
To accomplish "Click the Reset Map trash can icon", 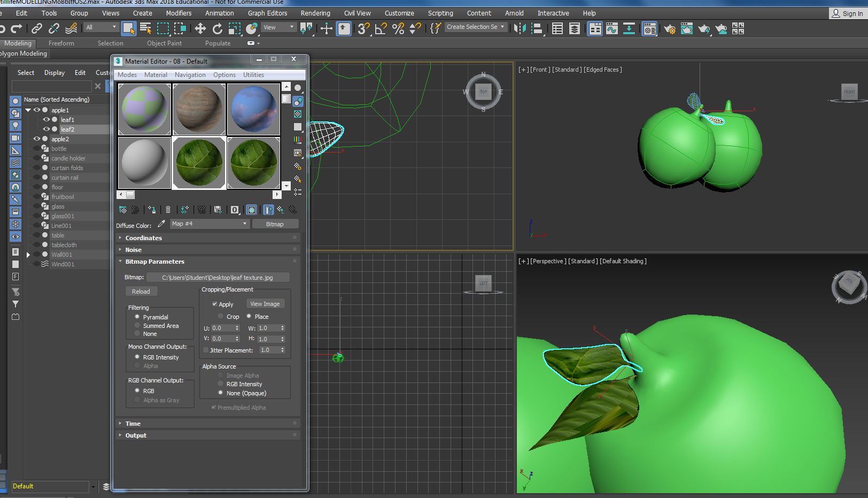I will coord(168,210).
